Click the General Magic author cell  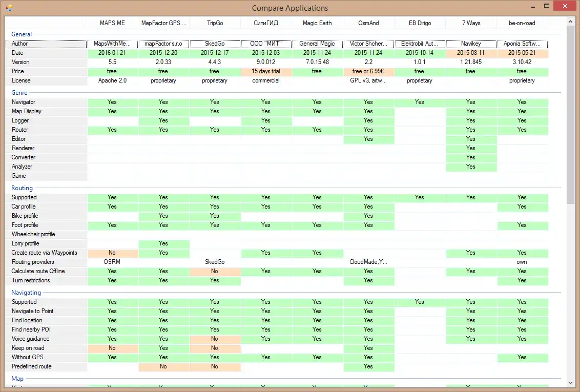coord(317,44)
